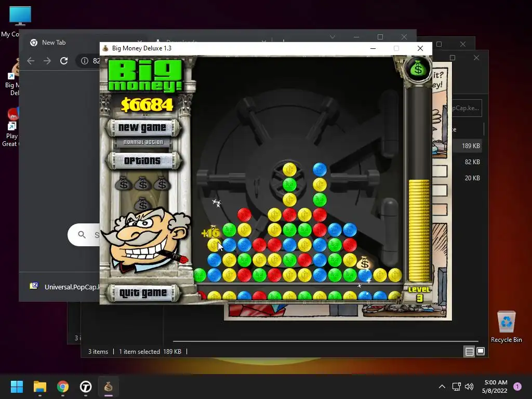Open Chrome tab search dropdown chevron
The image size is (532, 399).
point(332,37)
